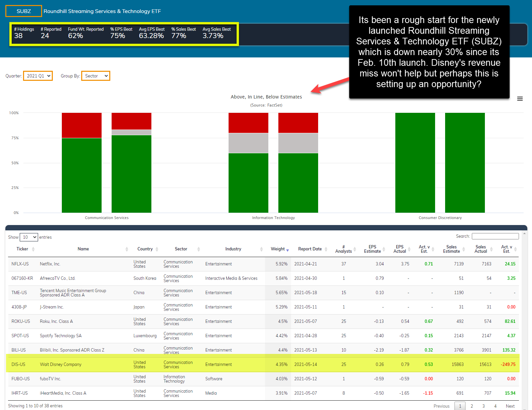Click the Consumer Discretionary axis label
Image resolution: width=532 pixels, height=410 pixels.
pos(440,218)
